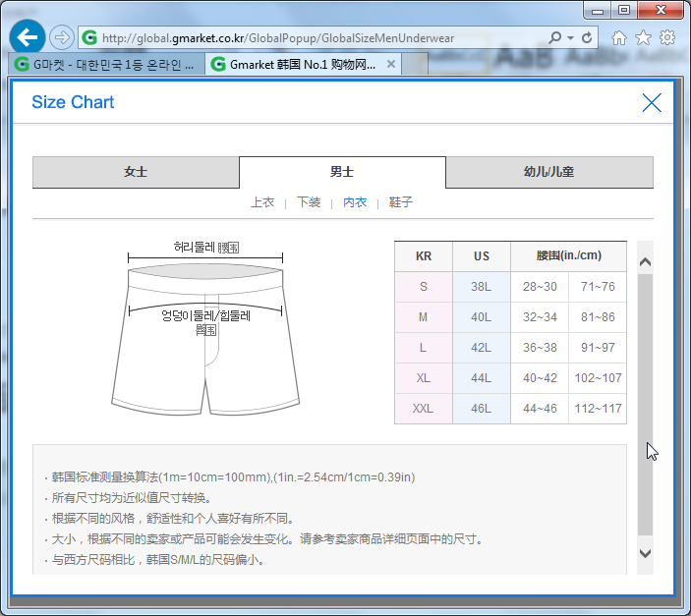Viewport: 691px width, 616px height.
Task: Click the browser Back arrow button
Action: (27, 37)
